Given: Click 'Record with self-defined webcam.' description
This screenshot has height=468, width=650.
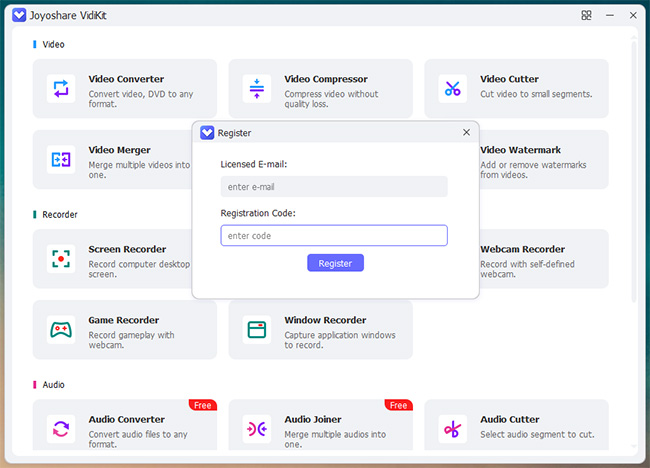Looking at the screenshot, I should click(527, 269).
